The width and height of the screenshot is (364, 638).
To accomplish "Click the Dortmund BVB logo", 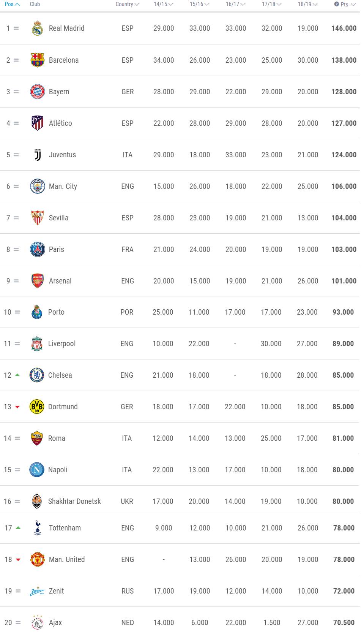I will [x=36, y=407].
